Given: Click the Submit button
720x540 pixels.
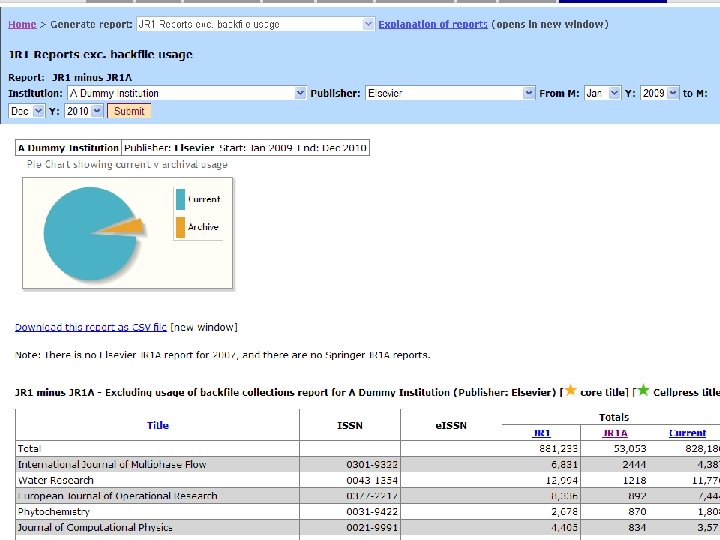Looking at the screenshot, I should tap(129, 111).
